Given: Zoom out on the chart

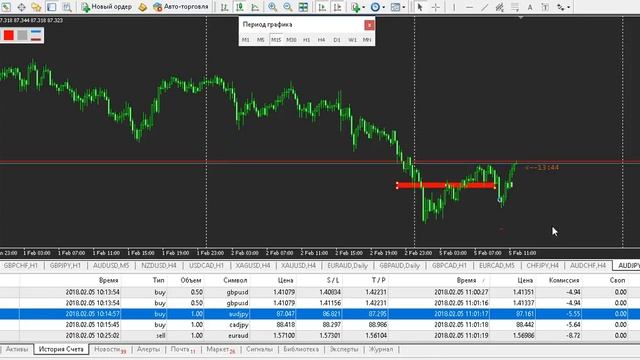Looking at the screenshot, I should pyautogui.click(x=288, y=7).
